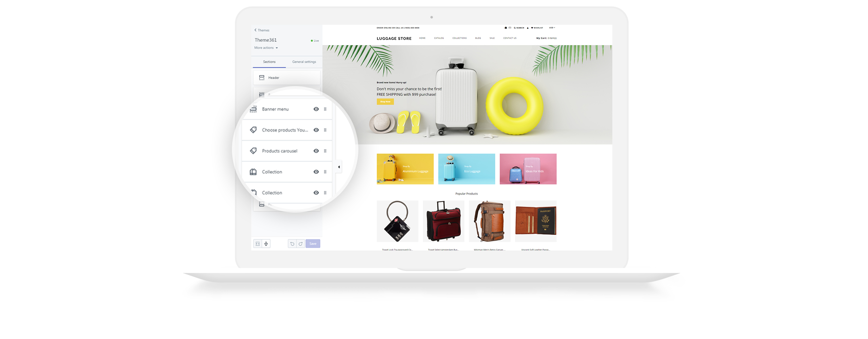This screenshot has width=868, height=339.
Task: Open the Aluminium Luggage banner
Action: tap(405, 169)
